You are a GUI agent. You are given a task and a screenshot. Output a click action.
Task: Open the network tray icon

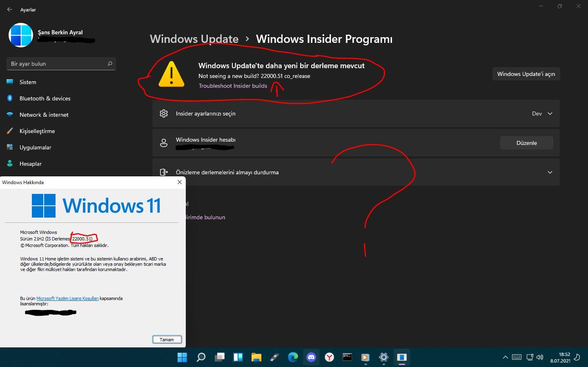tap(530, 357)
